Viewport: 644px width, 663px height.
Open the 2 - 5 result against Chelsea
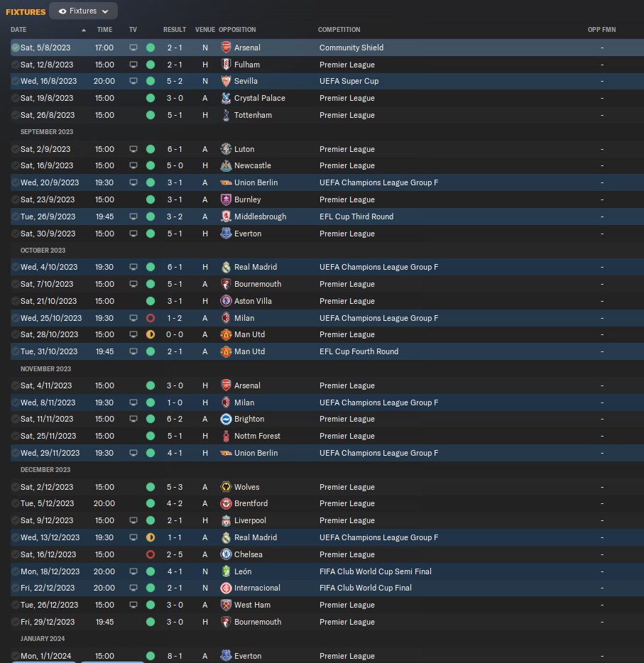[175, 554]
